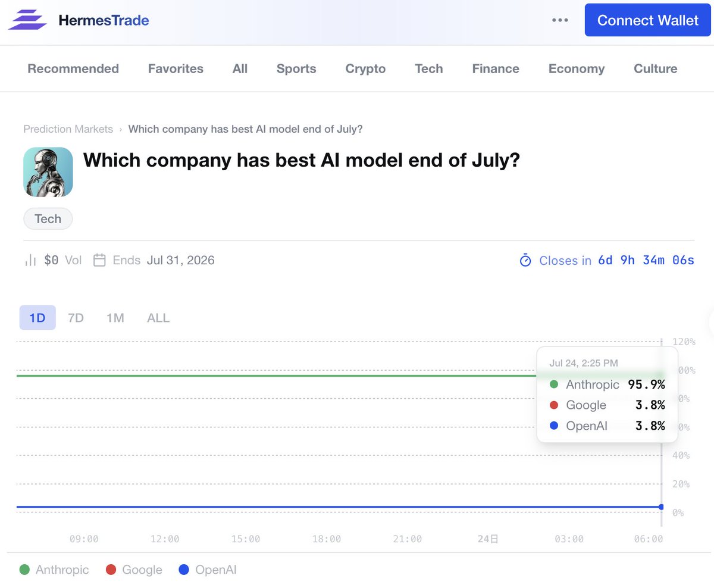Select the Tech category tab
Image resolution: width=714 pixels, height=588 pixels.
coord(429,68)
